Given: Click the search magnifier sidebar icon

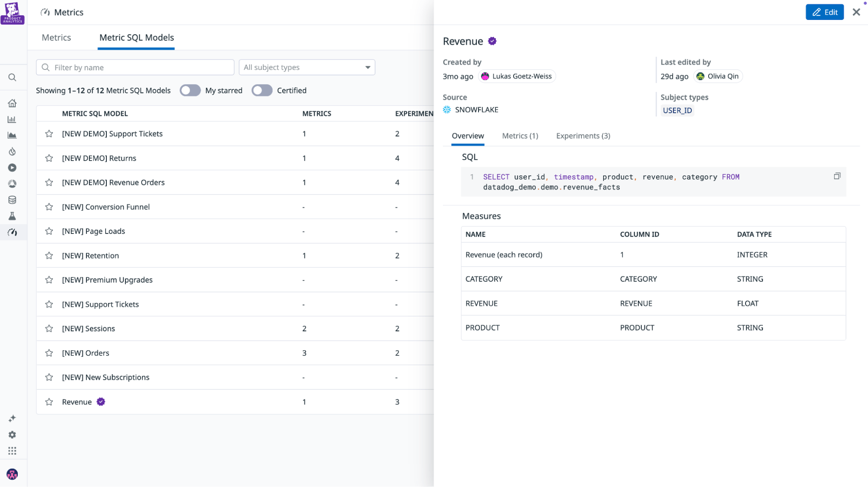Looking at the screenshot, I should pyautogui.click(x=12, y=77).
